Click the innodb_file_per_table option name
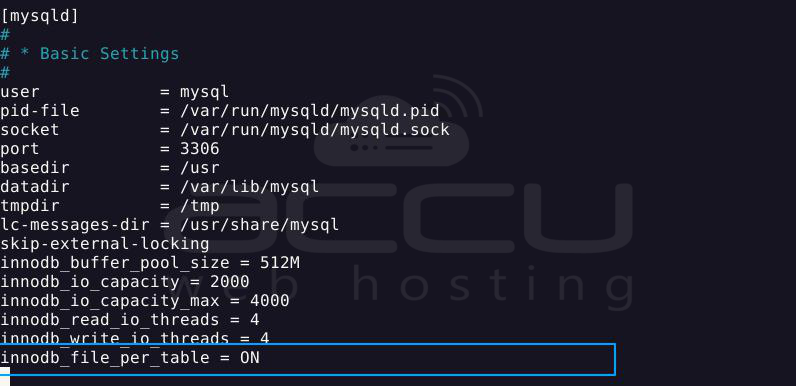Viewport: 796px width, 386px height. [105, 358]
